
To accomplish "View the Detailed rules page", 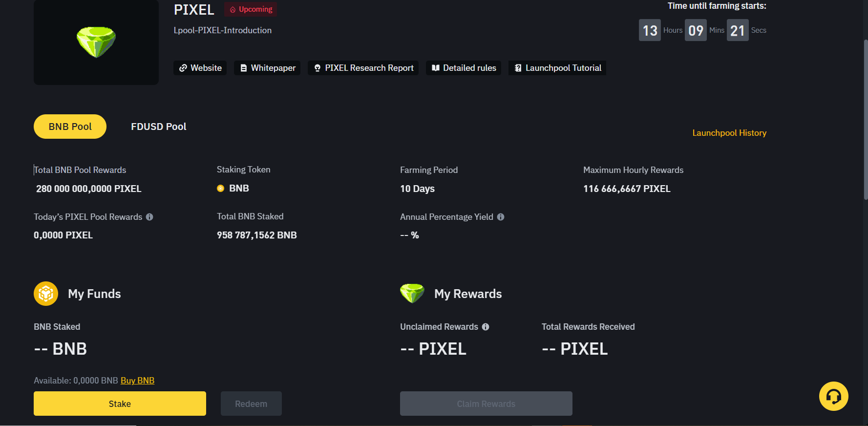I will [464, 68].
